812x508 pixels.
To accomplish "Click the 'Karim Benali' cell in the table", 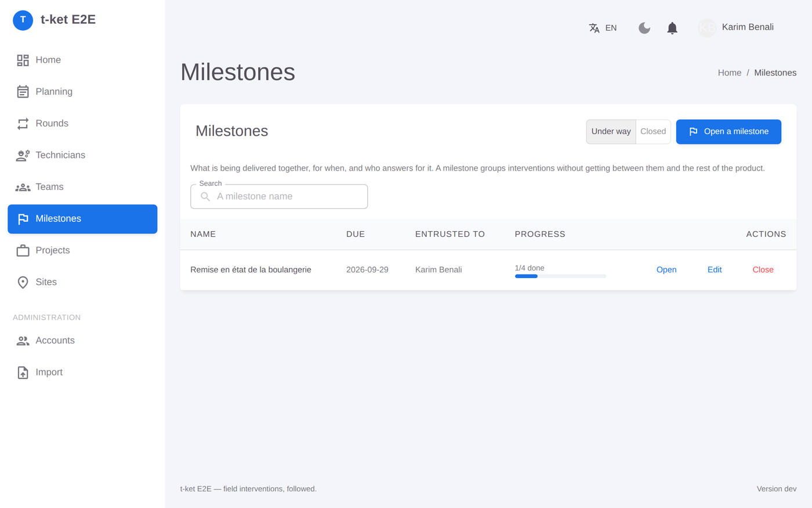I will (x=438, y=270).
